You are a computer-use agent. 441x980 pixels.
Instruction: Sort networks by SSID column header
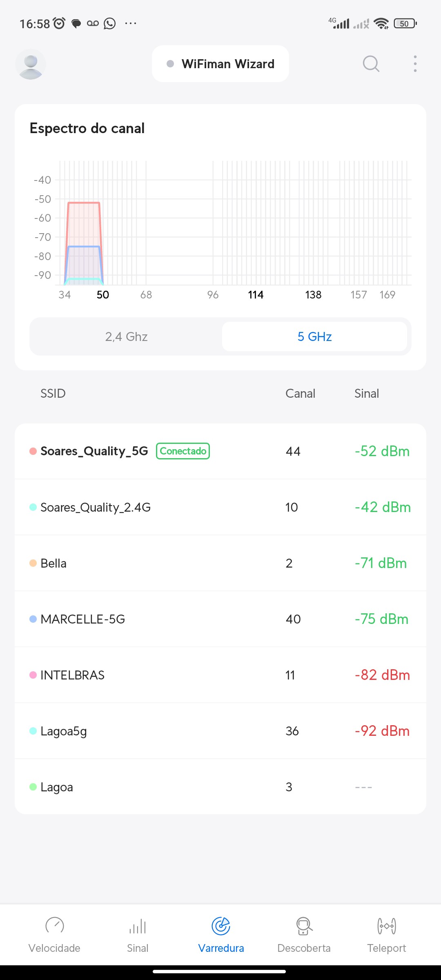tap(53, 394)
